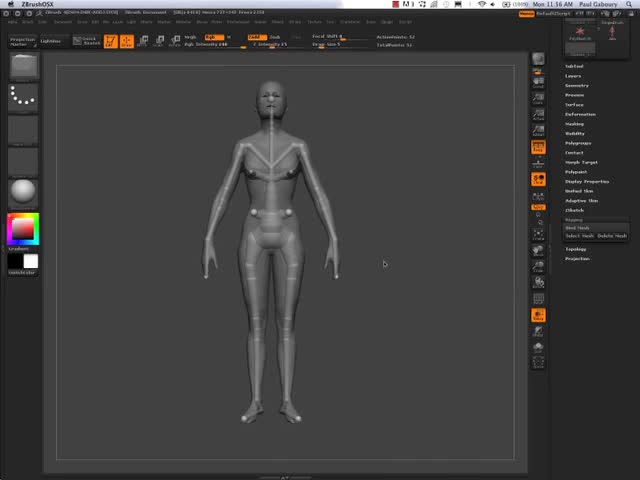Click the PolyF polyframe icon
Viewport: 640px width, 480px height.
(538, 299)
